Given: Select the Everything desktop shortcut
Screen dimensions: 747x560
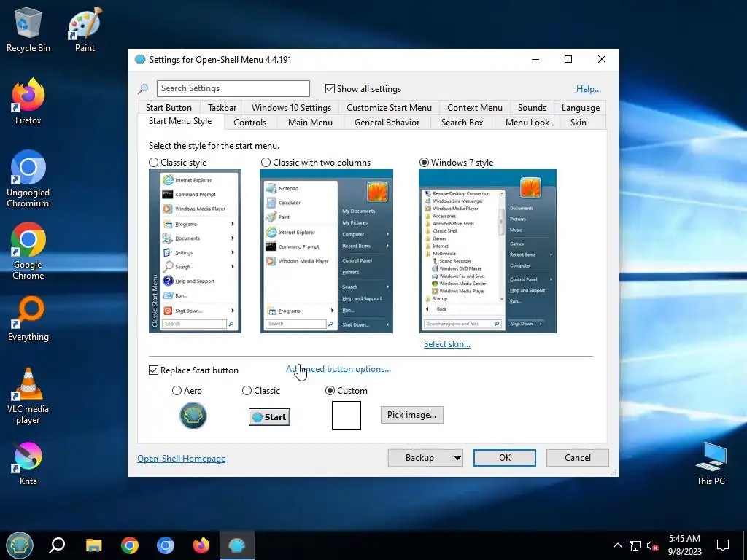Looking at the screenshot, I should coord(28,319).
